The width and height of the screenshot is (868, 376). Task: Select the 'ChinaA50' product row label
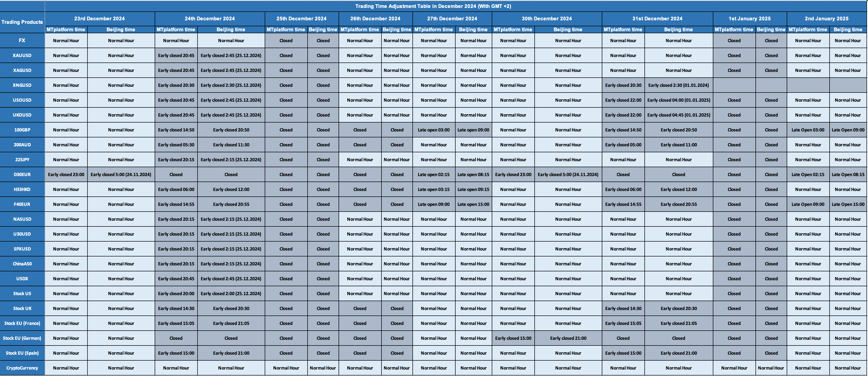tap(22, 264)
